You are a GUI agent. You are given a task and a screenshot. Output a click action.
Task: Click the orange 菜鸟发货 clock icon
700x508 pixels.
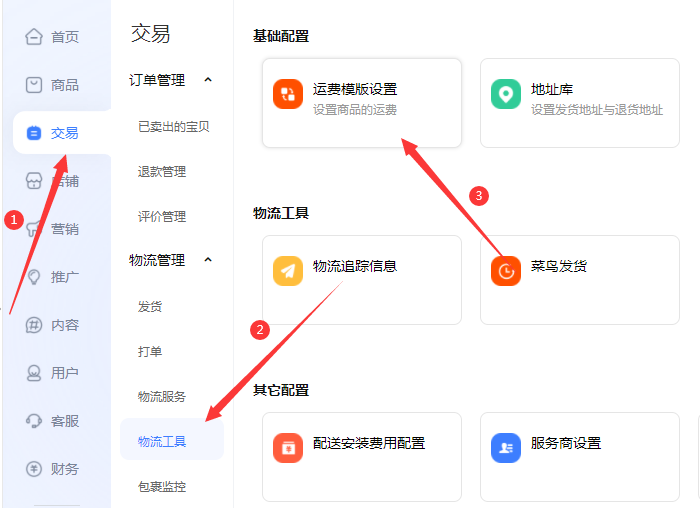pyautogui.click(x=506, y=271)
